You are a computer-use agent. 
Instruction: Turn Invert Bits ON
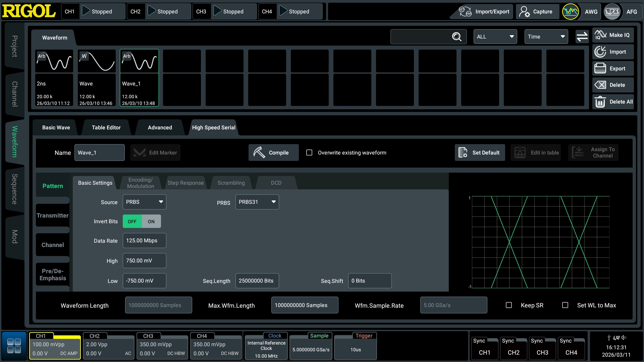point(151,222)
